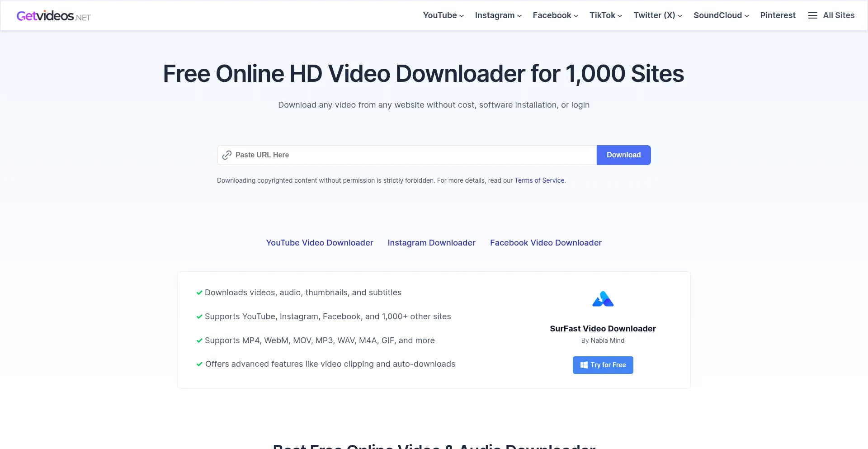Click the SurFast Video Downloader logo
Image resolution: width=868 pixels, height=449 pixels.
603,299
